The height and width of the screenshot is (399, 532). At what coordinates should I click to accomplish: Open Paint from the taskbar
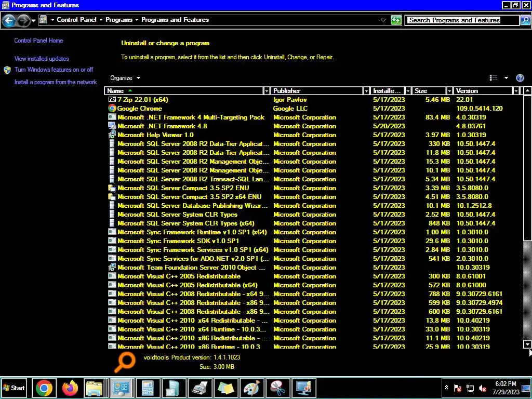[251, 388]
